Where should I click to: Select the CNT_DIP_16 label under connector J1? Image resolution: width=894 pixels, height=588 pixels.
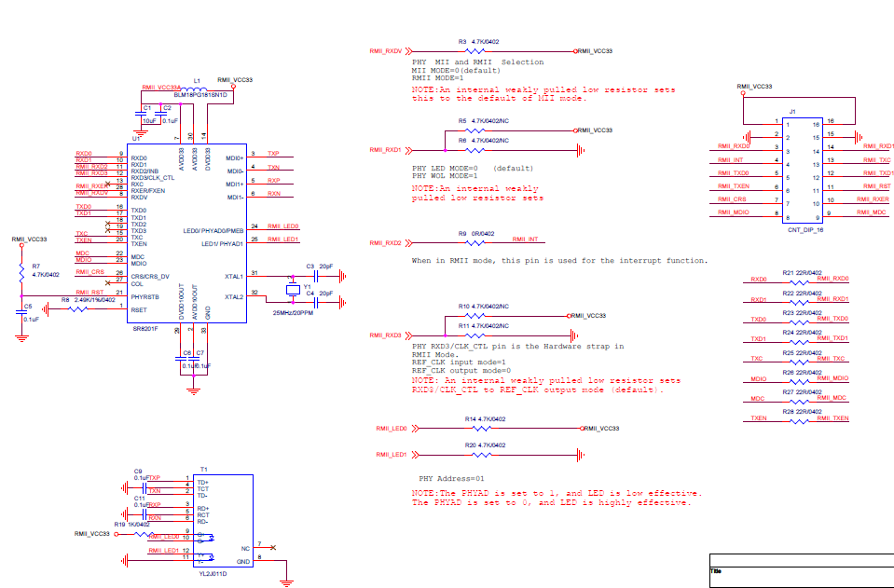point(805,230)
